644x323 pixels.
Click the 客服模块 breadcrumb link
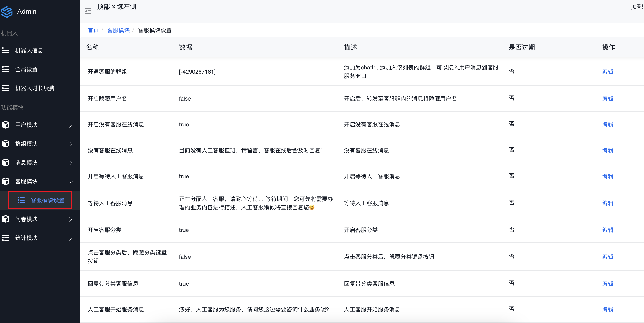coord(118,30)
